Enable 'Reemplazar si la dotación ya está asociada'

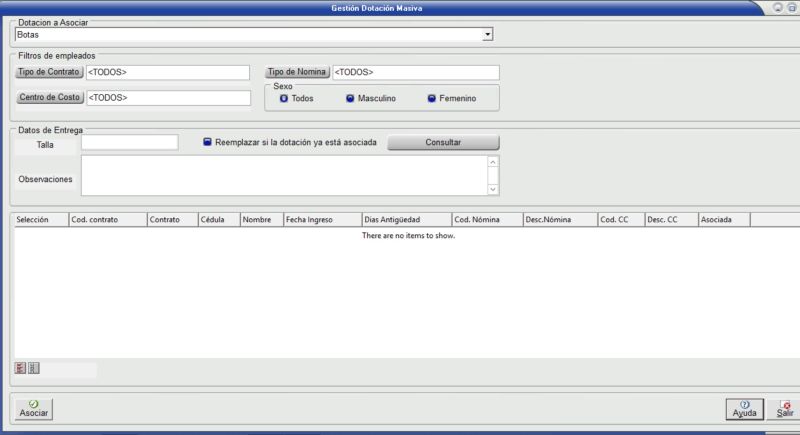[207, 143]
